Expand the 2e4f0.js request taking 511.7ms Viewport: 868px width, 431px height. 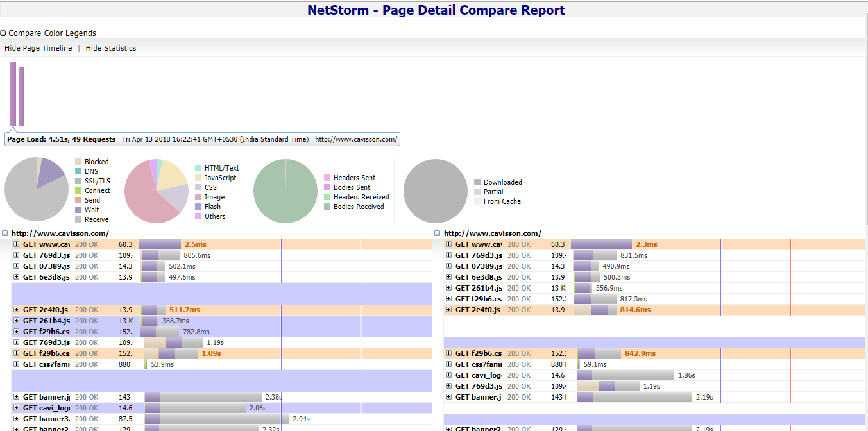[17, 310]
